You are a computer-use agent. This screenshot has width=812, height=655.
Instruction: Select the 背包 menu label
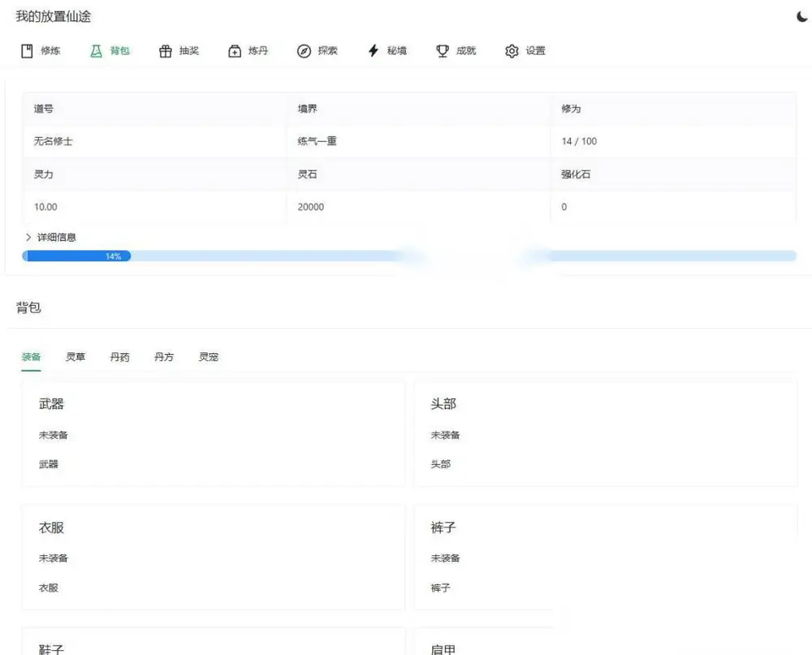pos(119,51)
